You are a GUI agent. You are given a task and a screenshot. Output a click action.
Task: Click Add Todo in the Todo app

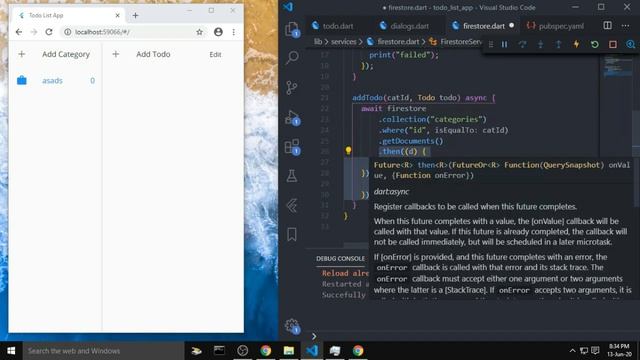(x=153, y=54)
